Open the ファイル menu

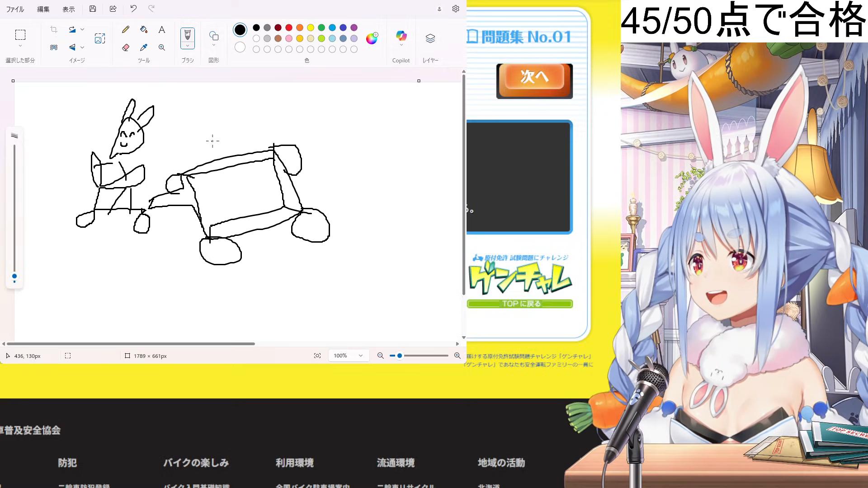tap(15, 9)
